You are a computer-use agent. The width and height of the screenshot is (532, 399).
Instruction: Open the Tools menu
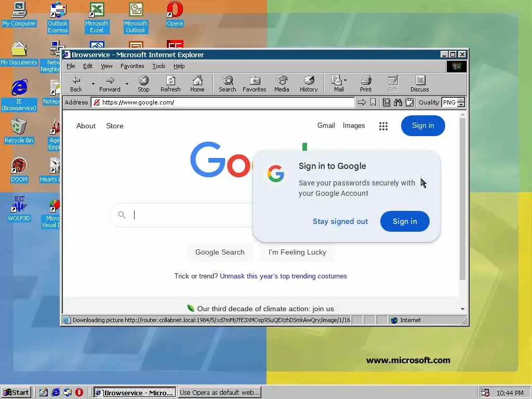point(159,66)
